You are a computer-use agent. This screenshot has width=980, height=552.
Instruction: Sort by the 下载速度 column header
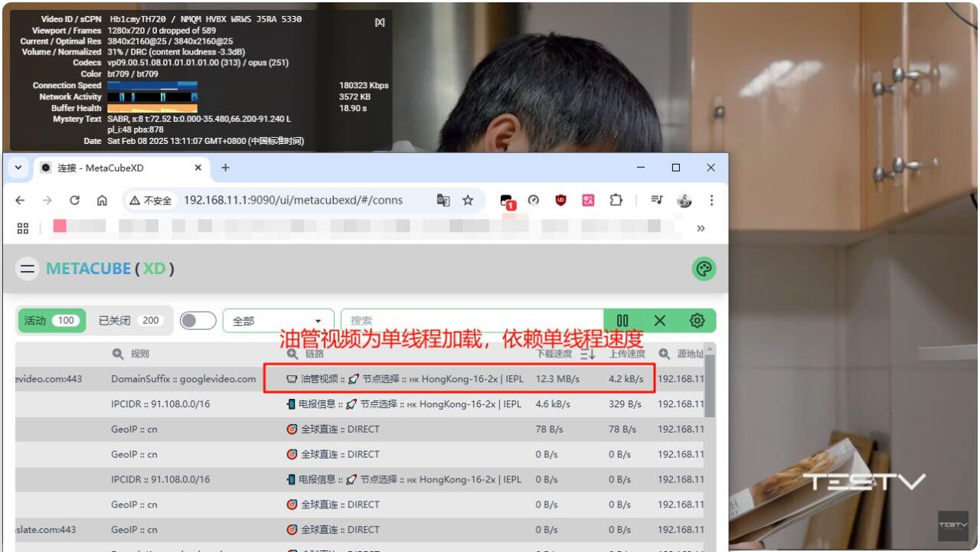tap(554, 354)
